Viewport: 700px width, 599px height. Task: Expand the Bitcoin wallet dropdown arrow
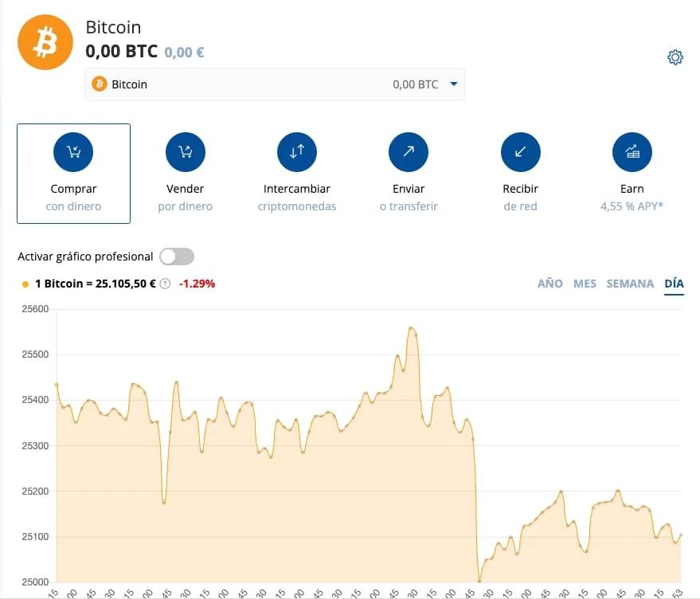(x=454, y=84)
